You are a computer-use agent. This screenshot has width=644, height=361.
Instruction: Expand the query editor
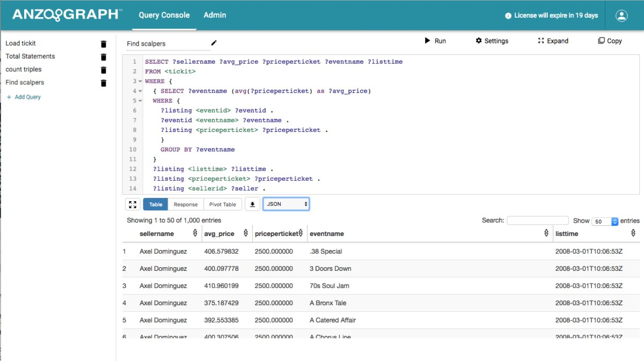tap(553, 41)
